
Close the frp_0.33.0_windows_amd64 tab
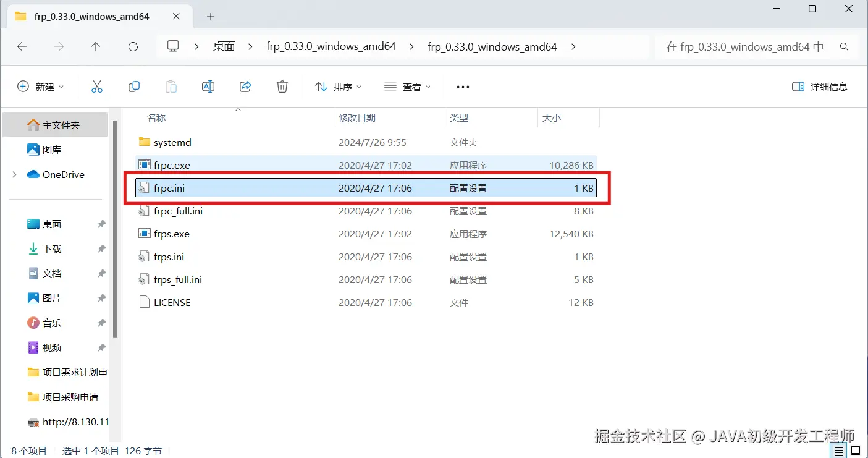tap(175, 17)
